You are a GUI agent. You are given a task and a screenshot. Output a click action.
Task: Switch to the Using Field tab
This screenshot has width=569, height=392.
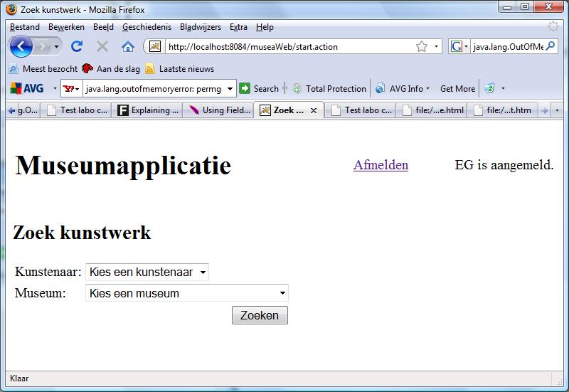(x=219, y=110)
